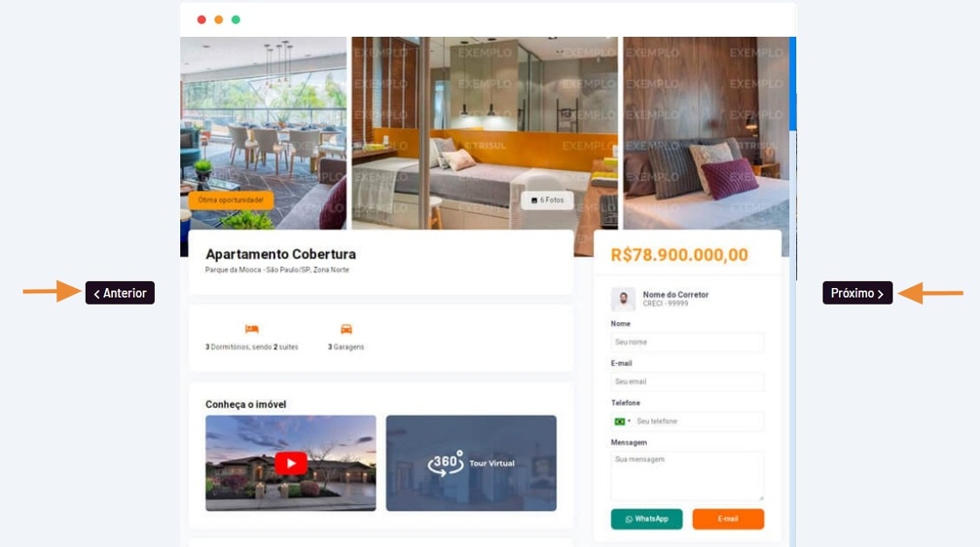Click the car garagens icon

[346, 329]
